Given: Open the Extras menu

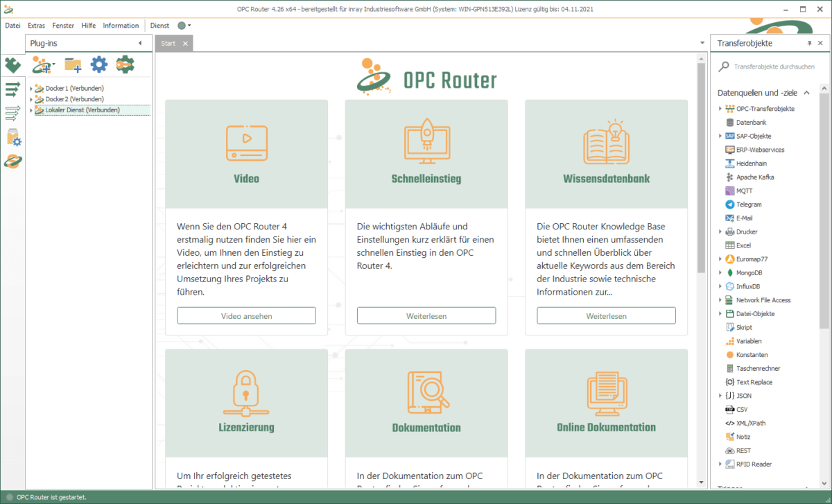Looking at the screenshot, I should tap(36, 25).
